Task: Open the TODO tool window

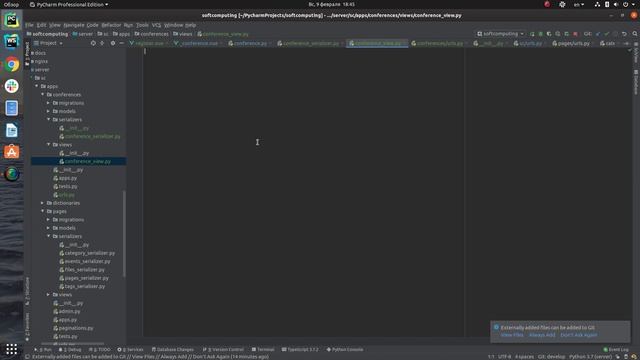Action: [x=99, y=349]
